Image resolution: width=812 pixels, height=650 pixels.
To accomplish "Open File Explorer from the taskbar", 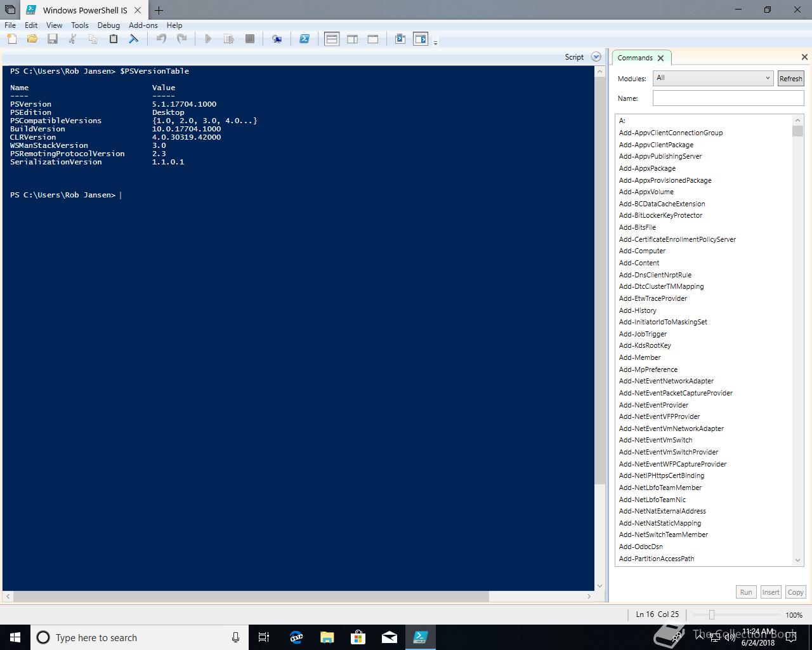I will 327,637.
